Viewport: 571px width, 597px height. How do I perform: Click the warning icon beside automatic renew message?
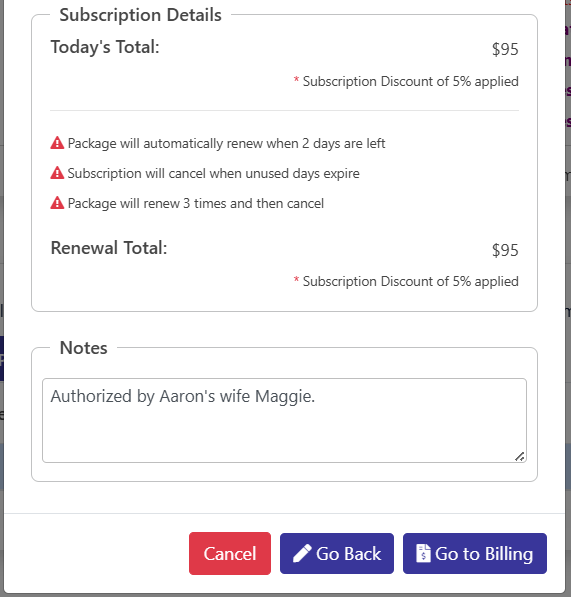click(57, 143)
